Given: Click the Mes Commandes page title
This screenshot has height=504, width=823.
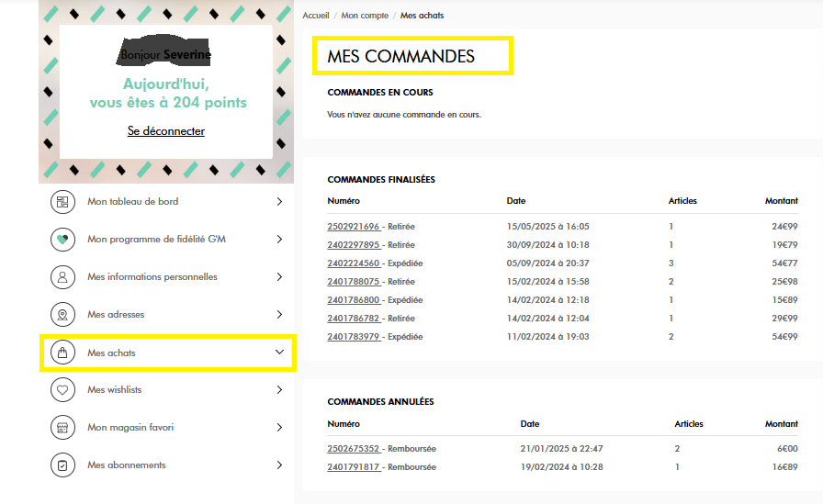Looking at the screenshot, I should click(x=401, y=56).
